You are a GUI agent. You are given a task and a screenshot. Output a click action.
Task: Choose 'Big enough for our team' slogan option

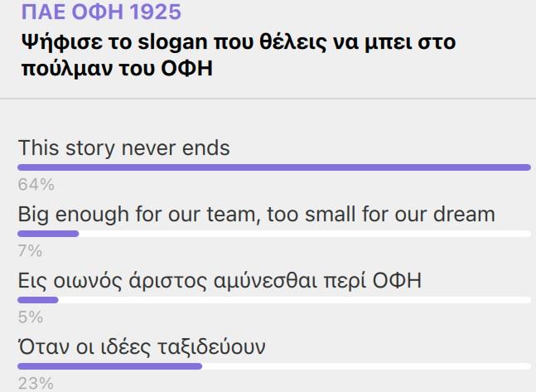256,215
